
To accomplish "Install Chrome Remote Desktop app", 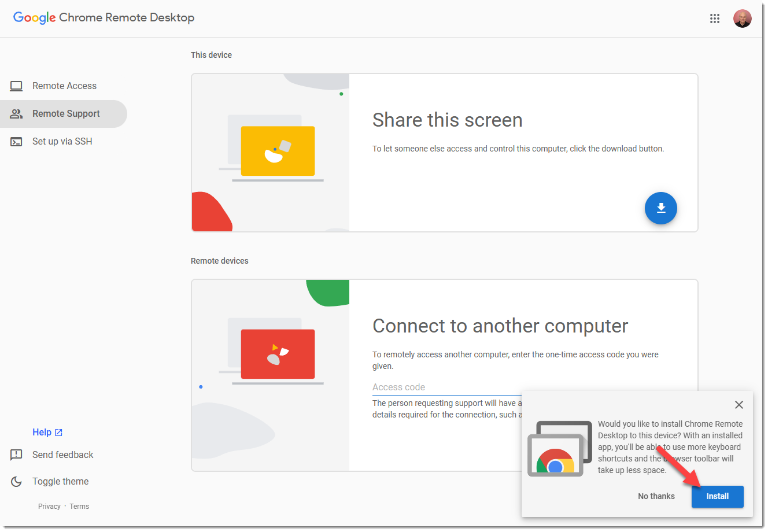I will pos(718,497).
